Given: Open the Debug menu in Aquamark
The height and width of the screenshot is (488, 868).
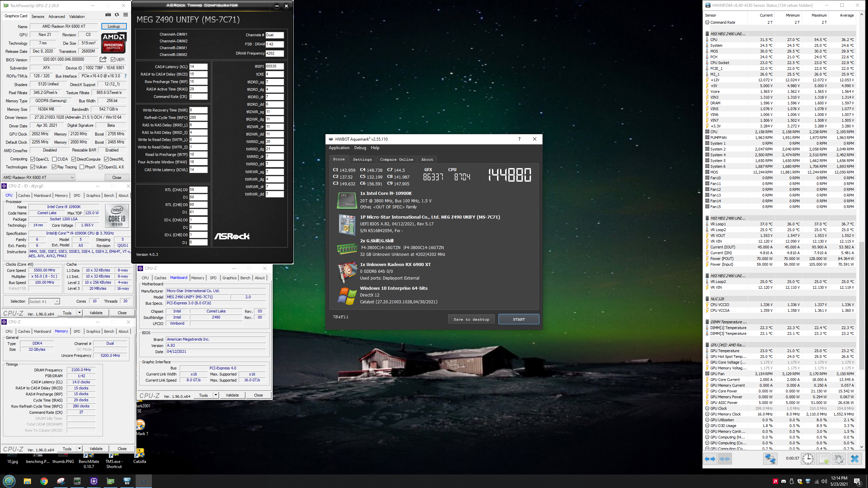Looking at the screenshot, I should 360,148.
